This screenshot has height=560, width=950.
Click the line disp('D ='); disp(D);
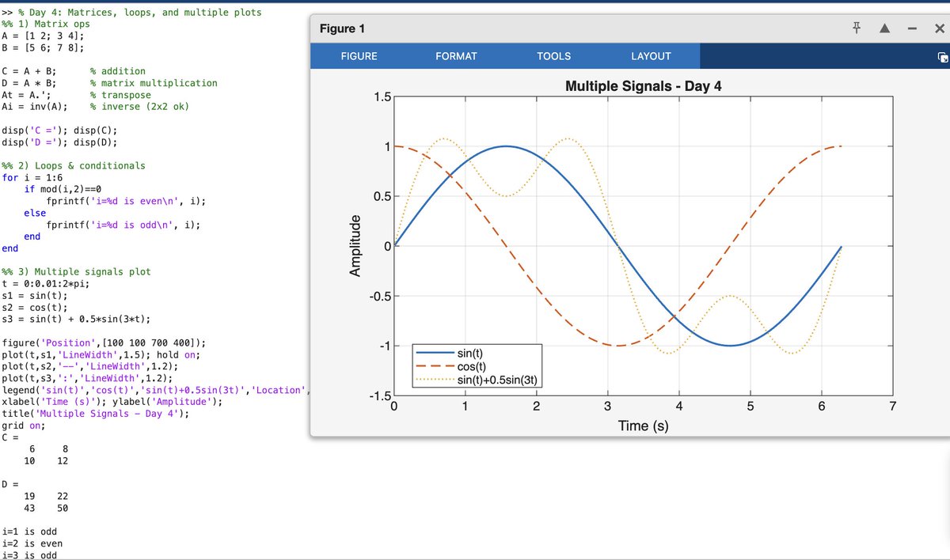(60, 142)
